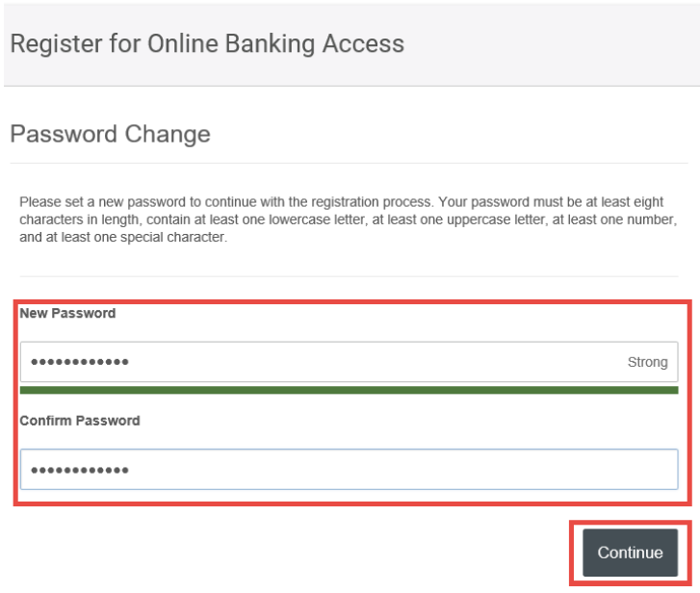The height and width of the screenshot is (593, 700).
Task: Click the password requirements instruction paragraph
Action: (349, 219)
